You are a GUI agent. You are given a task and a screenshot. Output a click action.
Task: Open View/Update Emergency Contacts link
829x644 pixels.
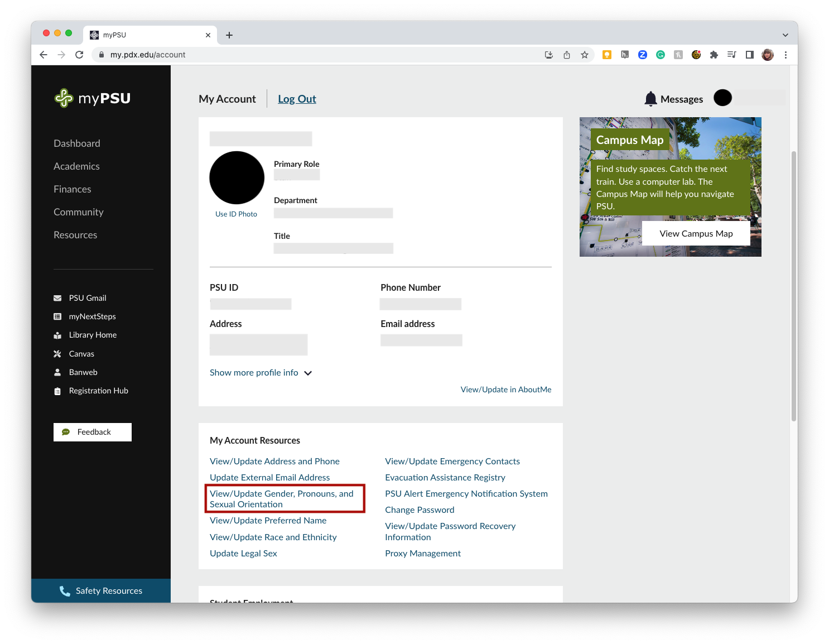pyautogui.click(x=452, y=462)
